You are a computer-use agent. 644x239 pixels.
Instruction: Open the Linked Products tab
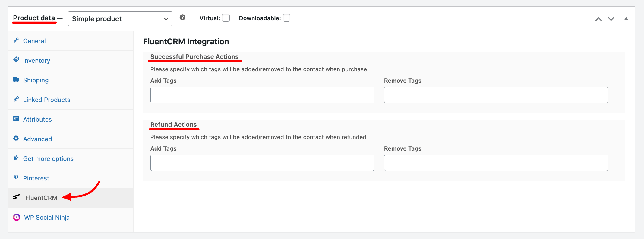pyautogui.click(x=71, y=100)
